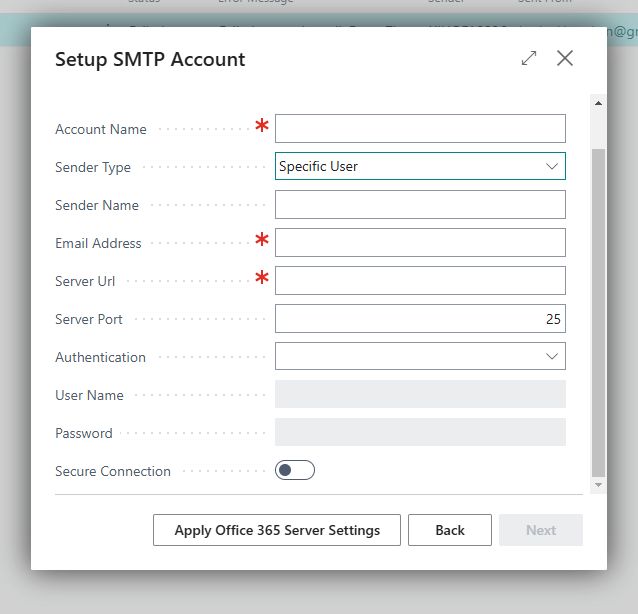Click the Password label
Viewport: 638px width, 614px height.
click(84, 433)
